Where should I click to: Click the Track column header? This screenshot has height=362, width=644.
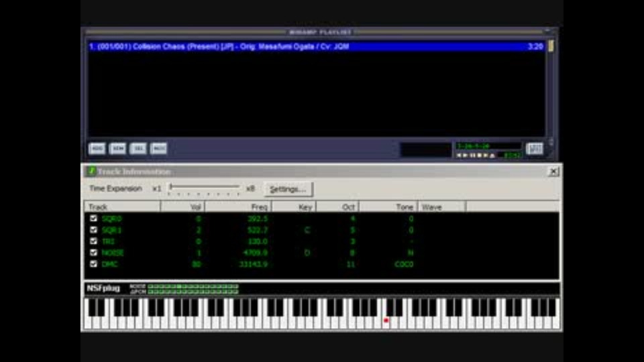click(122, 207)
